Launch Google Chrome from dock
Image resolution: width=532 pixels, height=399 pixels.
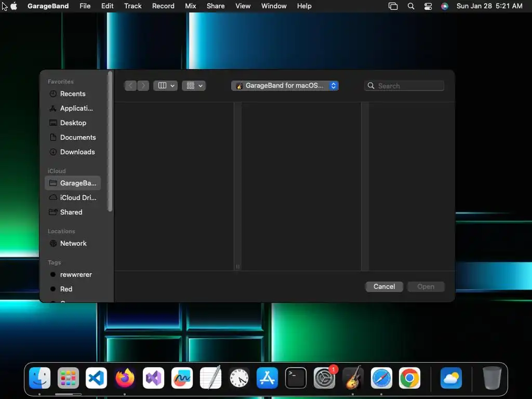click(x=409, y=378)
